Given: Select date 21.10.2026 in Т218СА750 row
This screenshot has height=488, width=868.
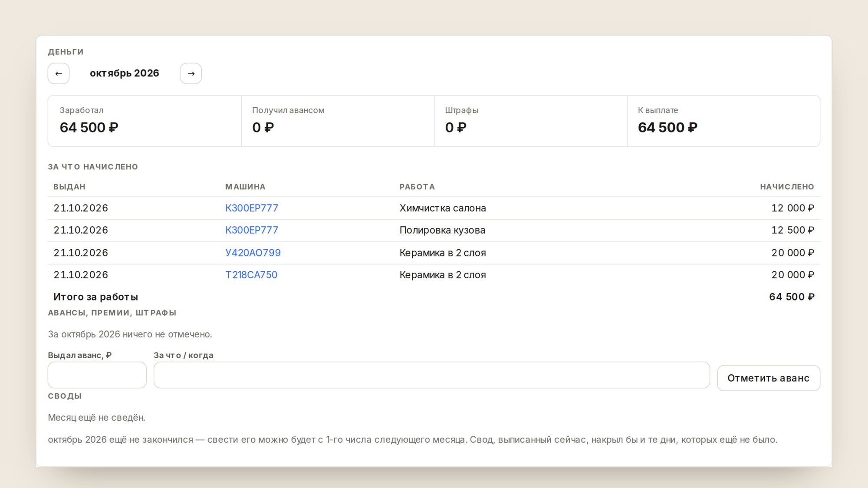Looking at the screenshot, I should (x=81, y=275).
